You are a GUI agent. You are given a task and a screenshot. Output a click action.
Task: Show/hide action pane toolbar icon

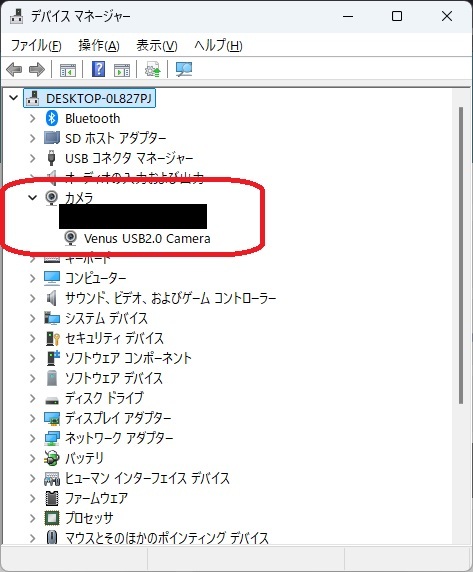pyautogui.click(x=122, y=69)
